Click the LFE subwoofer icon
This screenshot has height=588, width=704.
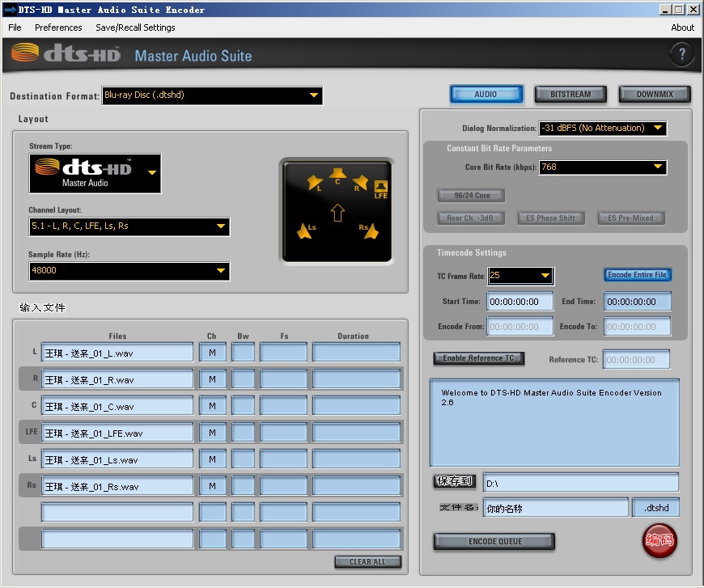tap(381, 188)
